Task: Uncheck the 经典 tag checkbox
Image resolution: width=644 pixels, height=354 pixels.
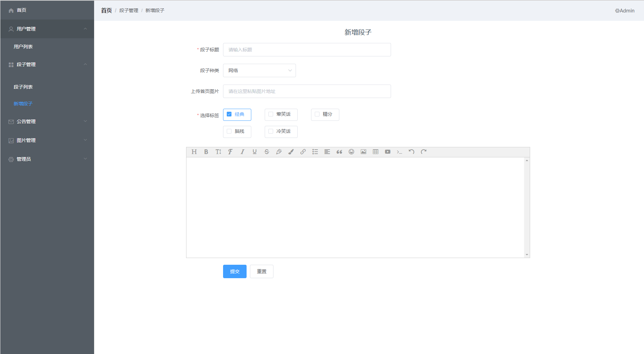Action: [229, 114]
